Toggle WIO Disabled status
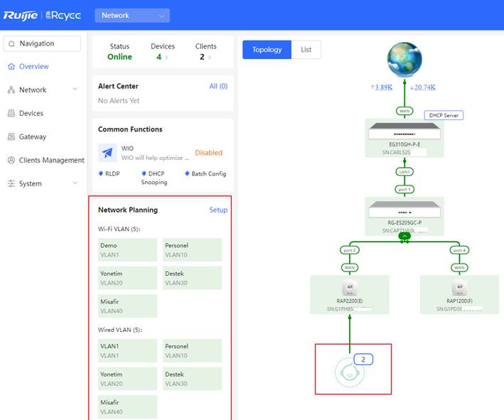Viewport: 504px width, 420px height. [208, 153]
